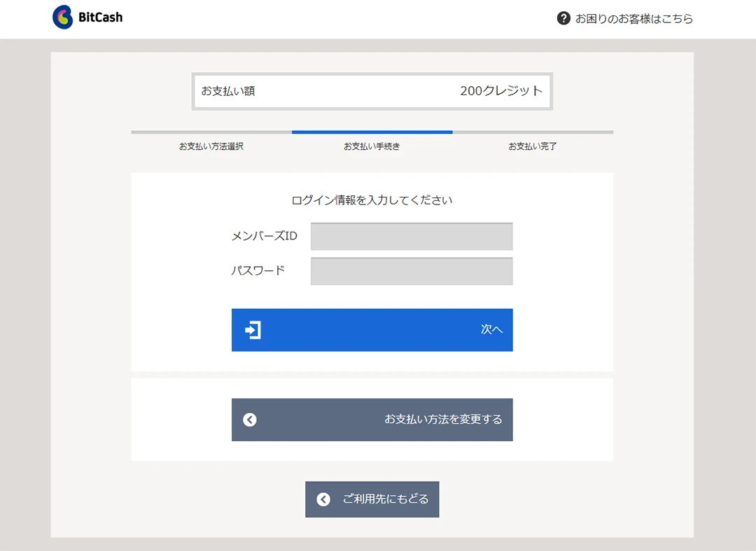
Task: Select the お支払い完了 step label
Action: [532, 146]
